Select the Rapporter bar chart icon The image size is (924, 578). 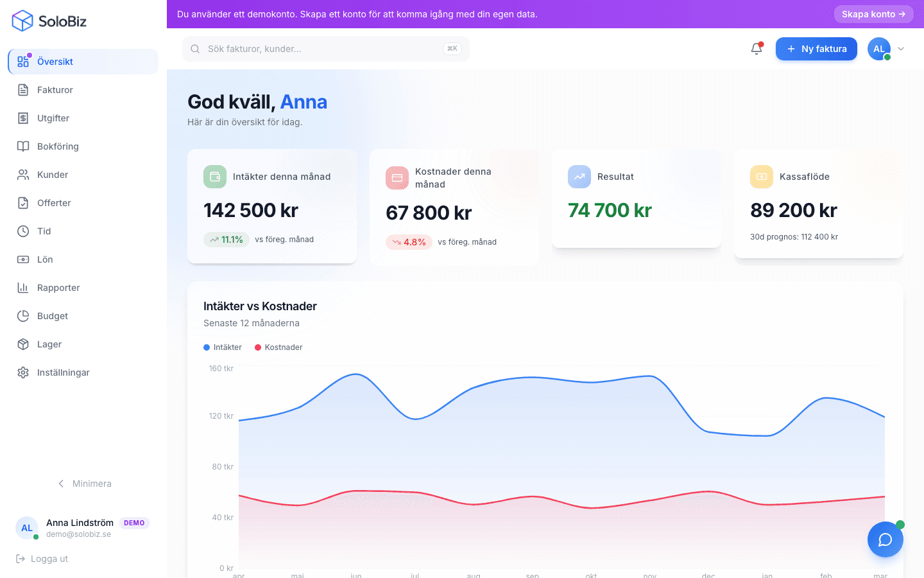click(x=23, y=288)
